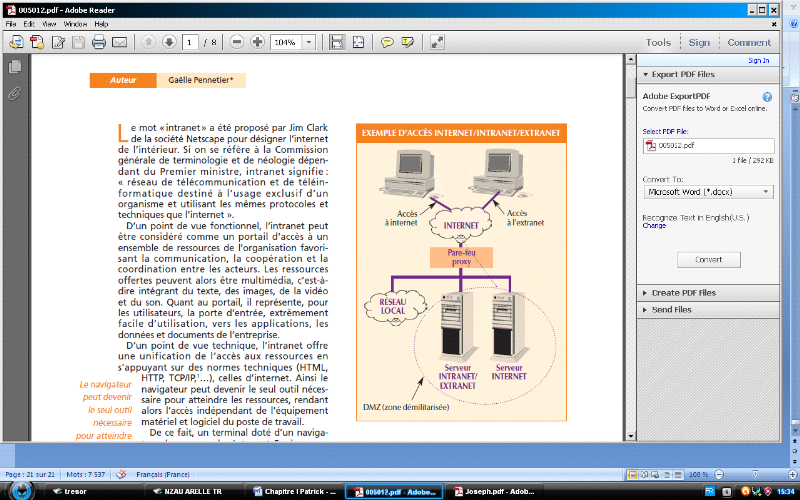This screenshot has width=800, height=500.
Task: Select the highlight text tool
Action: tap(407, 42)
